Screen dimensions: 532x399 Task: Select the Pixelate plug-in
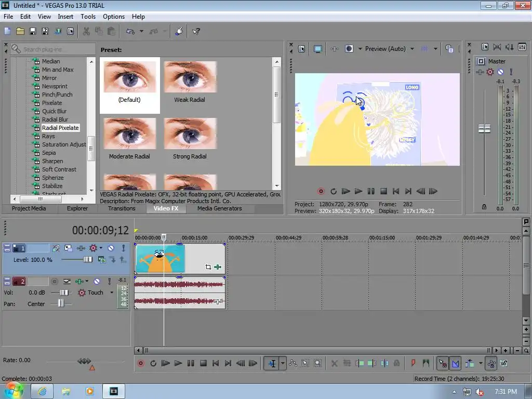coord(52,103)
